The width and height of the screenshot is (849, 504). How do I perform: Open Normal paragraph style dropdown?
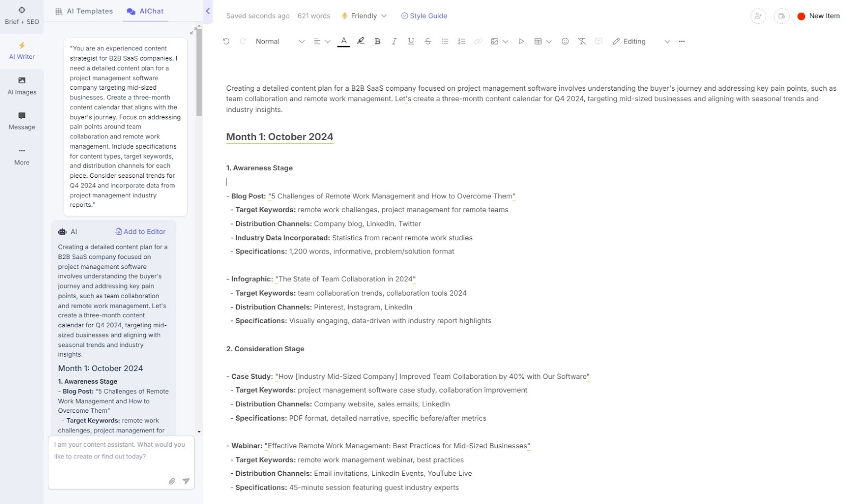coord(280,41)
